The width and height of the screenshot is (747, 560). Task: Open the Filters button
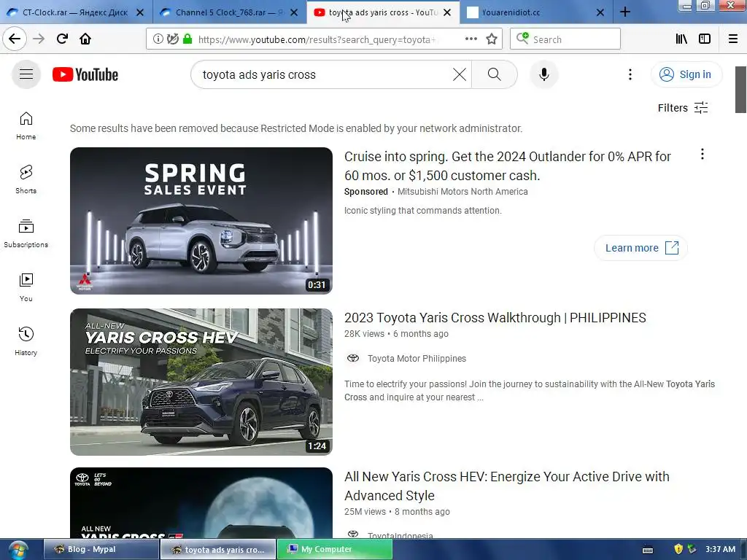pyautogui.click(x=683, y=108)
